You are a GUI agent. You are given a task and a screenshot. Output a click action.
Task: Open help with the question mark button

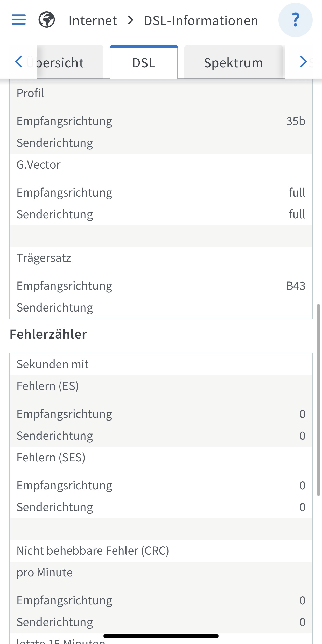(295, 20)
